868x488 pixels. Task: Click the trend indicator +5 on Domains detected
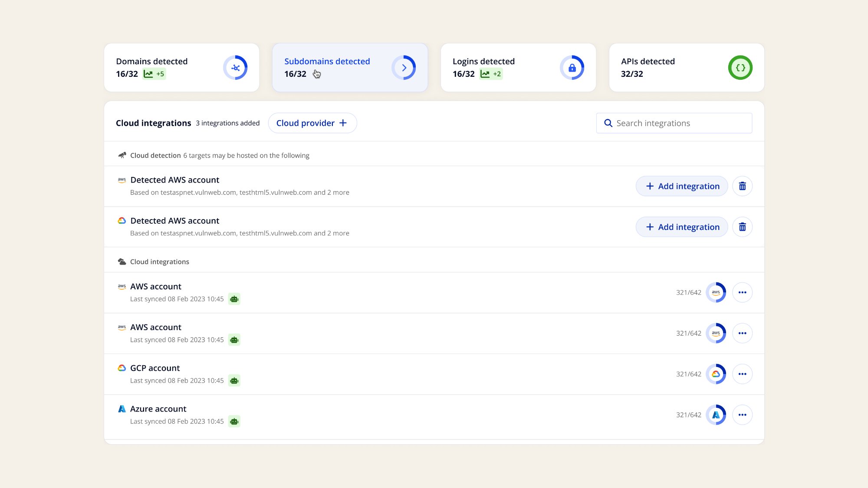click(154, 74)
